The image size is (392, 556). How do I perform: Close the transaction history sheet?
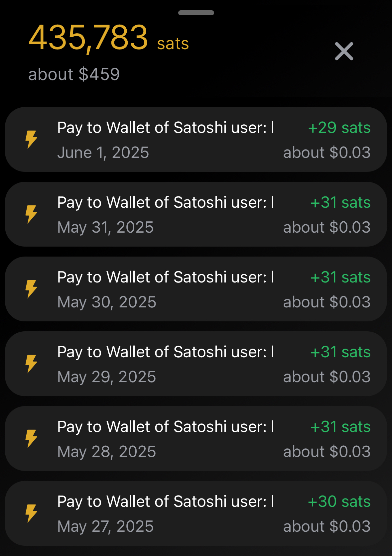click(344, 51)
